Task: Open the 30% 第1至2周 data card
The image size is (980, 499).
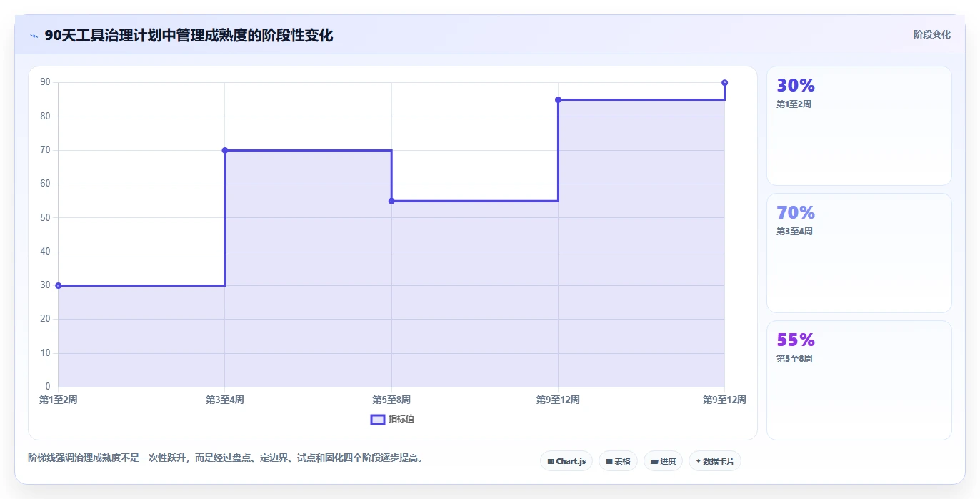Action: [859, 126]
